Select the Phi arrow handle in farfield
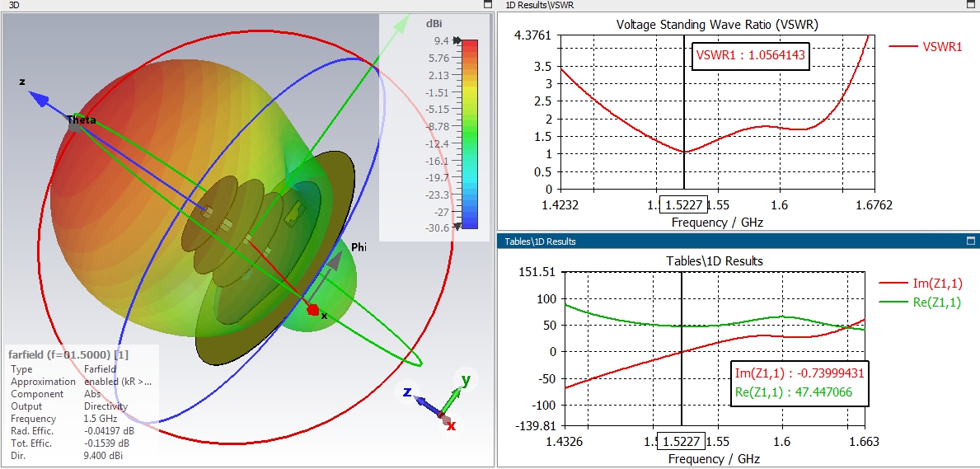 click(x=334, y=260)
